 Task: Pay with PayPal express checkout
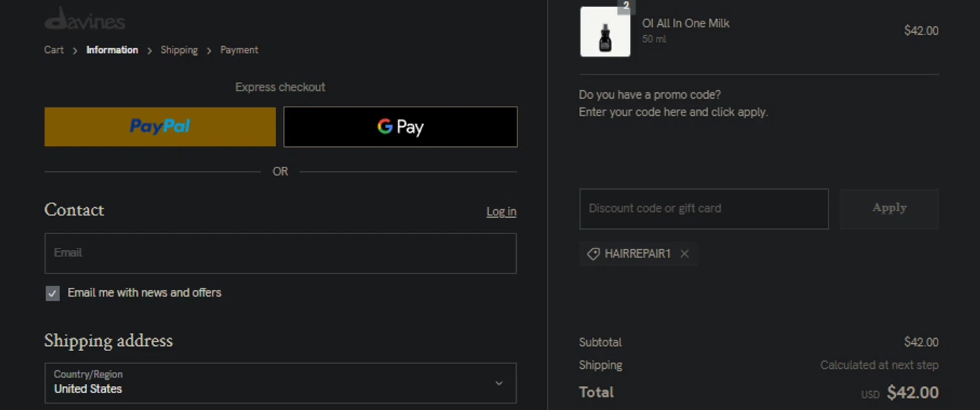[x=160, y=127]
